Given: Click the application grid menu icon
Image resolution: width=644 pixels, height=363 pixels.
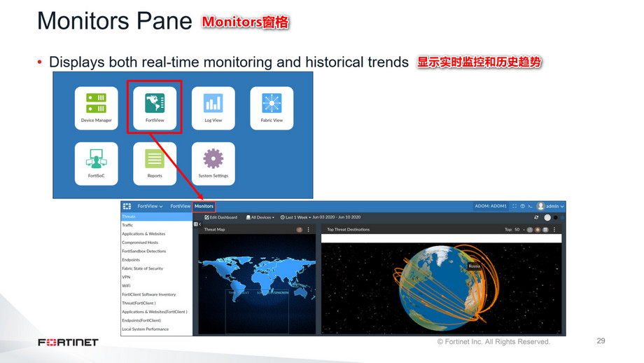Looking at the screenshot, I should tap(127, 206).
